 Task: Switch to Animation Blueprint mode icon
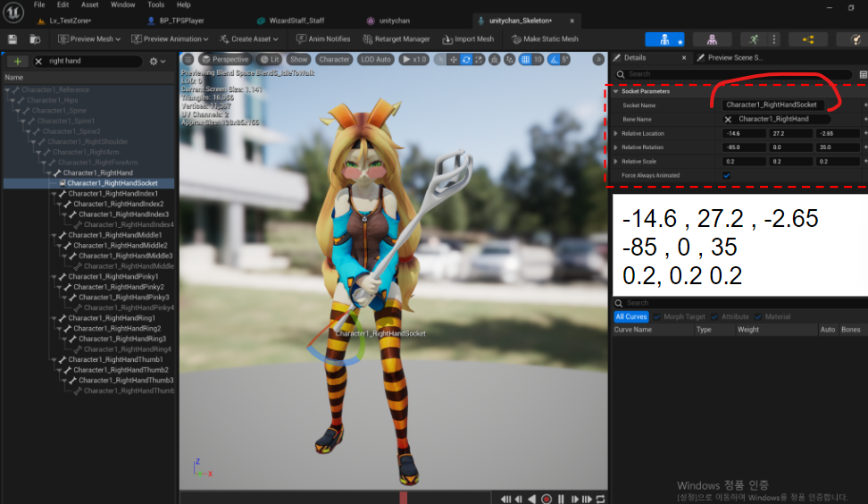808,39
